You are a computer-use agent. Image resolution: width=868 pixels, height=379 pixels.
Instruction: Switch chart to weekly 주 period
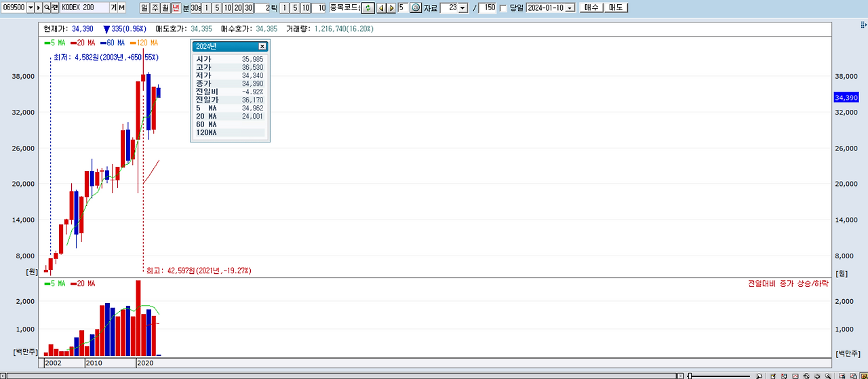pos(155,7)
